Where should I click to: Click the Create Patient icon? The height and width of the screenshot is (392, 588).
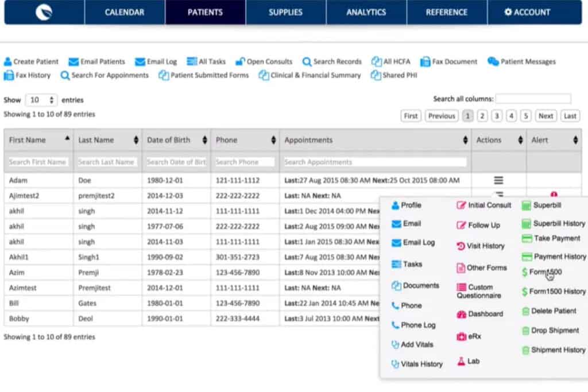(x=8, y=61)
